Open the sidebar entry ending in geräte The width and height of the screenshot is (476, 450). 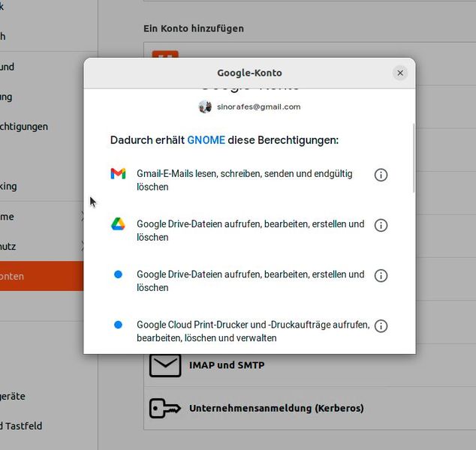49,396
